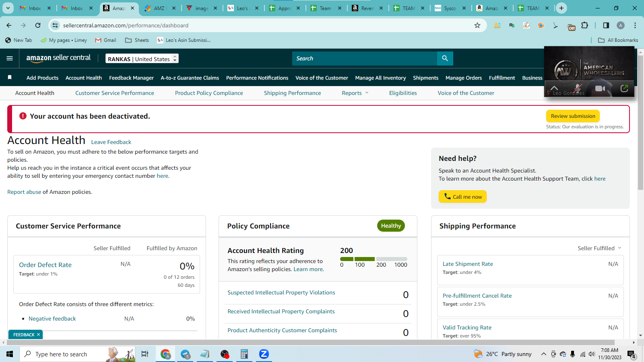Screen dimensions: 644x362
Task: Open the marketplace selector RANKAS United States
Action: point(142,59)
